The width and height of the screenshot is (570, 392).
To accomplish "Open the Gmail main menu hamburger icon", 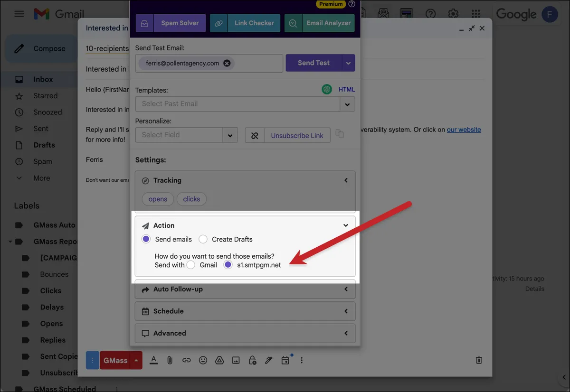I will tap(19, 14).
